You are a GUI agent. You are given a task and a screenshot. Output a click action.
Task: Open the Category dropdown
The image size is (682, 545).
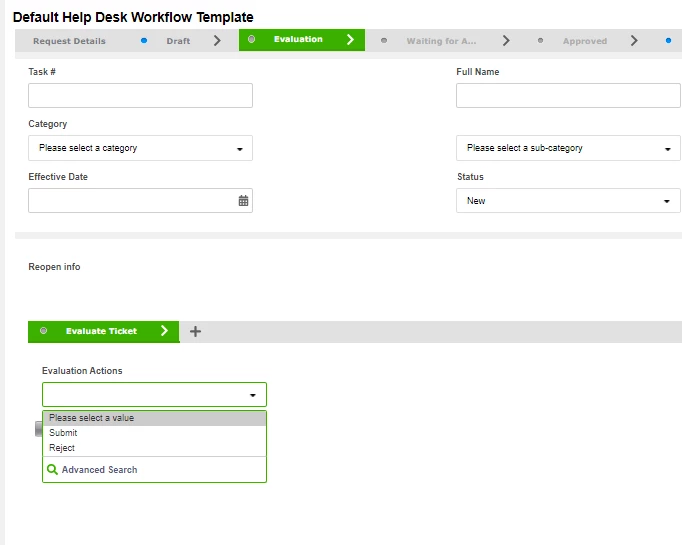(140, 148)
